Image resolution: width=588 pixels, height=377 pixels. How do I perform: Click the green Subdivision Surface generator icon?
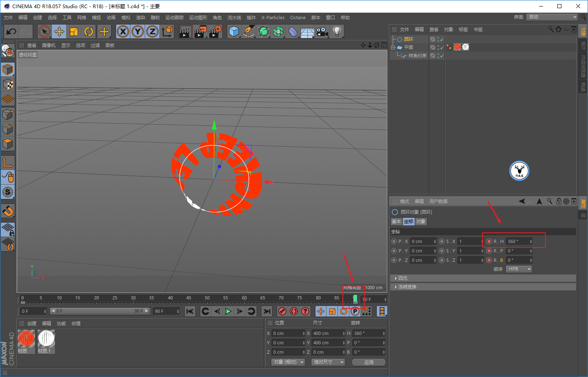click(x=264, y=31)
